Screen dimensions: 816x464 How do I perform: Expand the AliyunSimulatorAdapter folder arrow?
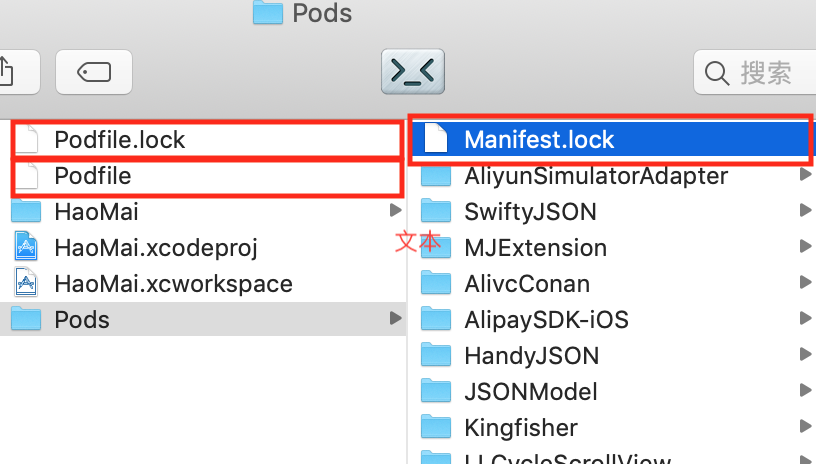click(x=805, y=174)
